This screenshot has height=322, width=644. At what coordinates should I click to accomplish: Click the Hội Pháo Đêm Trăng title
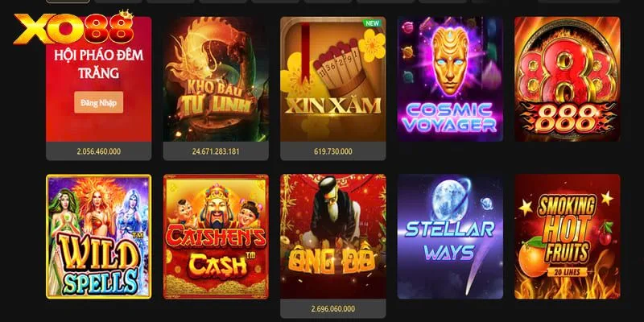pos(98,64)
